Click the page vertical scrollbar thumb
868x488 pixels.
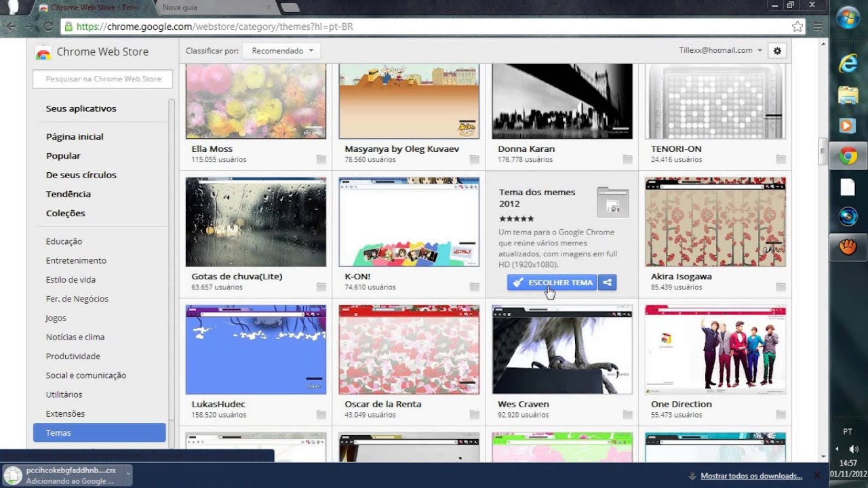823,150
